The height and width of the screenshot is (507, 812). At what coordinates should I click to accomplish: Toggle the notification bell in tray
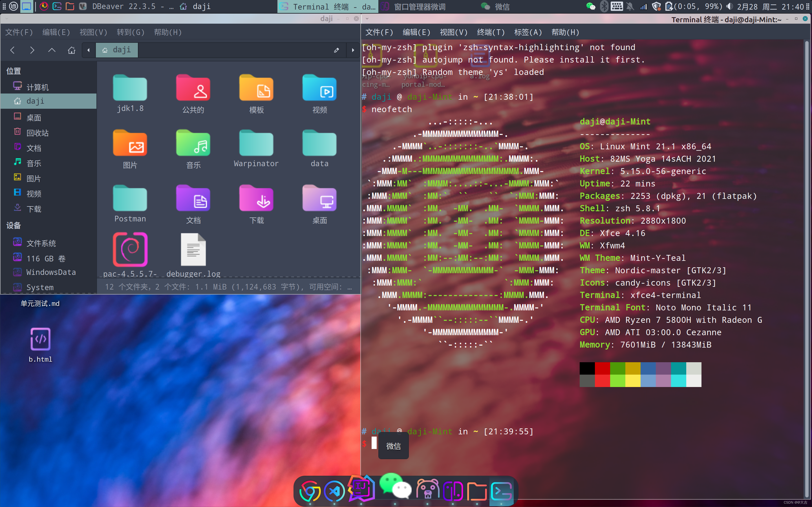[630, 6]
